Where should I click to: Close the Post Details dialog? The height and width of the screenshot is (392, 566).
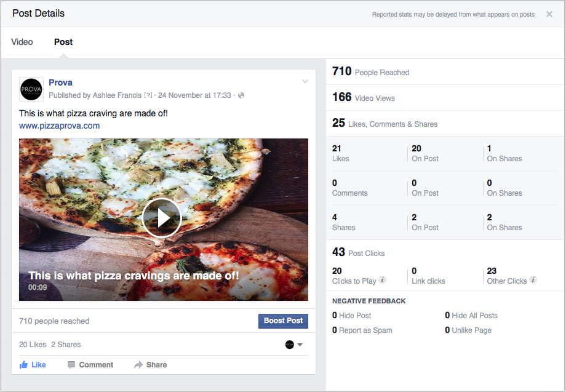point(549,14)
